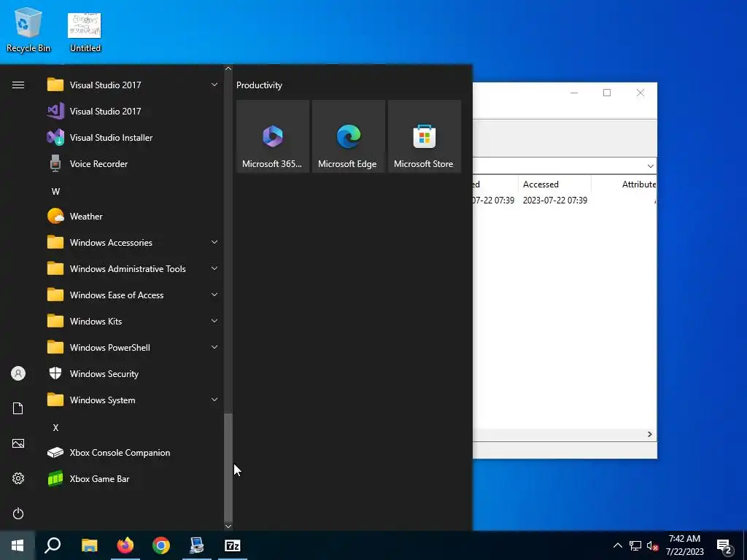
Task: Expand the Start menu hamburger button
Action: (18, 85)
